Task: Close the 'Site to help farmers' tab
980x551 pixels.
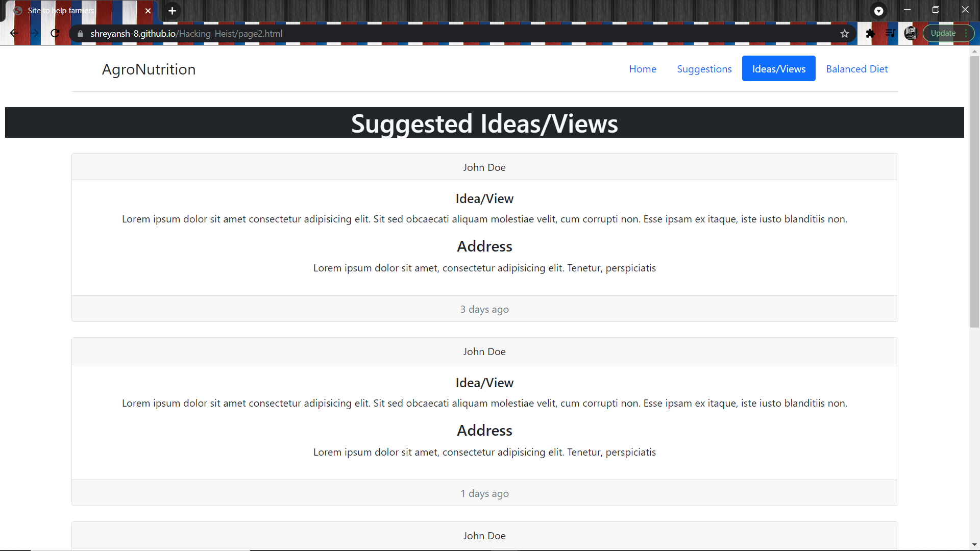Action: 148,11
